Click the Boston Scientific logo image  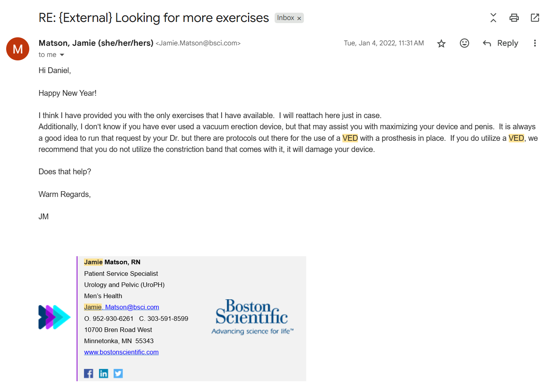coord(252,317)
